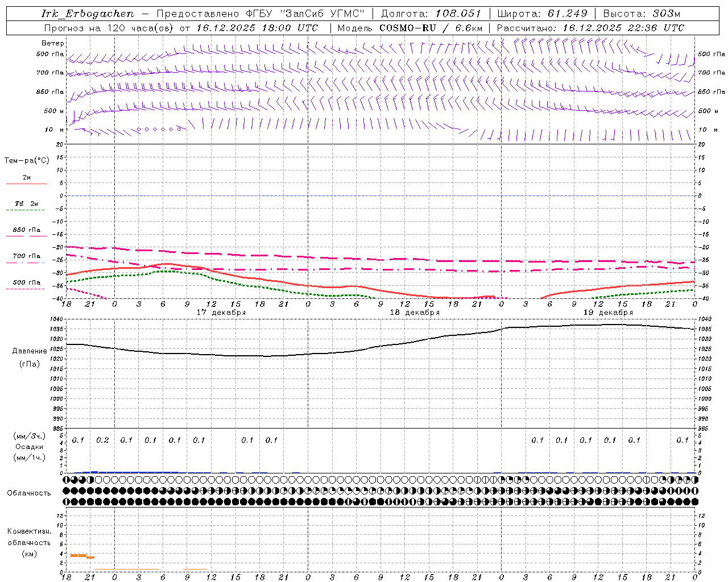
Task: Click the black pressure curve line
Action: click(x=381, y=346)
